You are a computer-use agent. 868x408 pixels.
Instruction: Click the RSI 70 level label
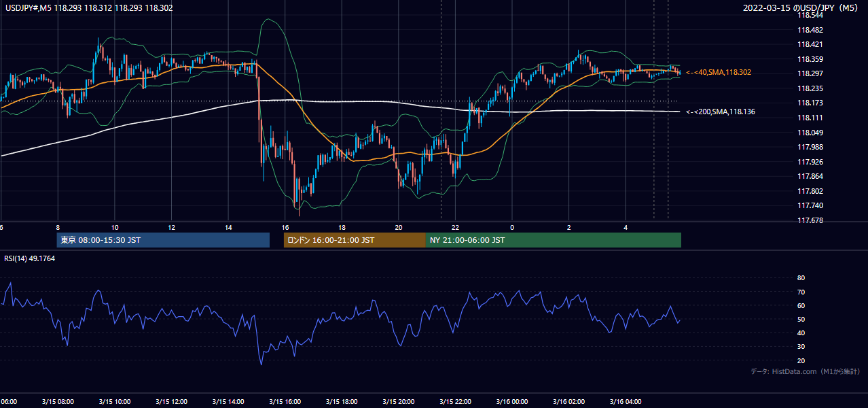[801, 292]
